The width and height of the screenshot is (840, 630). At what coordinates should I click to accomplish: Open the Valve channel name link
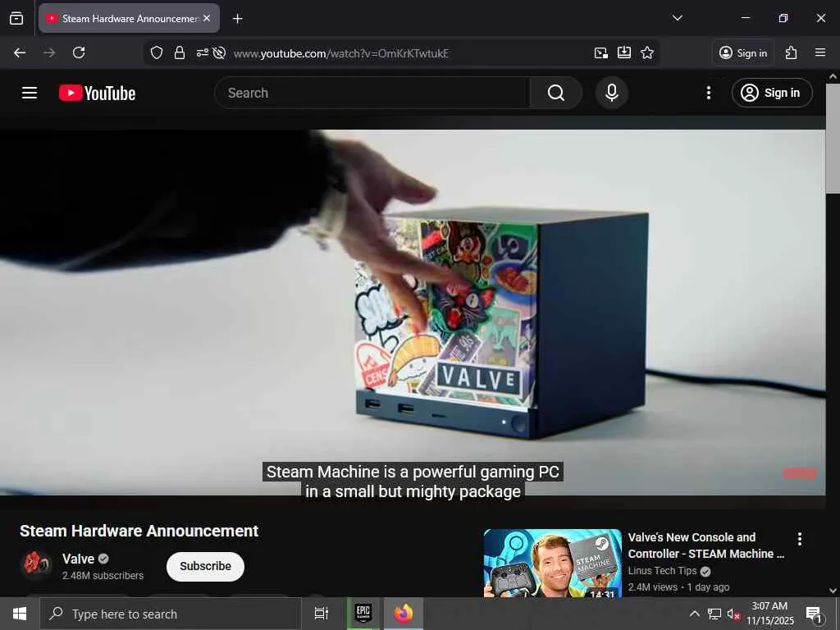point(78,559)
